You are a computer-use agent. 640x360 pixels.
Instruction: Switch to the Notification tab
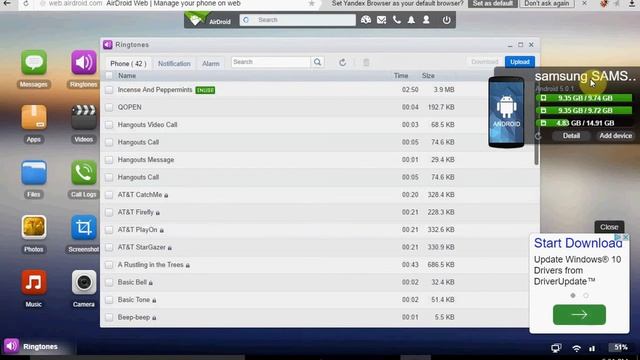[x=174, y=63]
